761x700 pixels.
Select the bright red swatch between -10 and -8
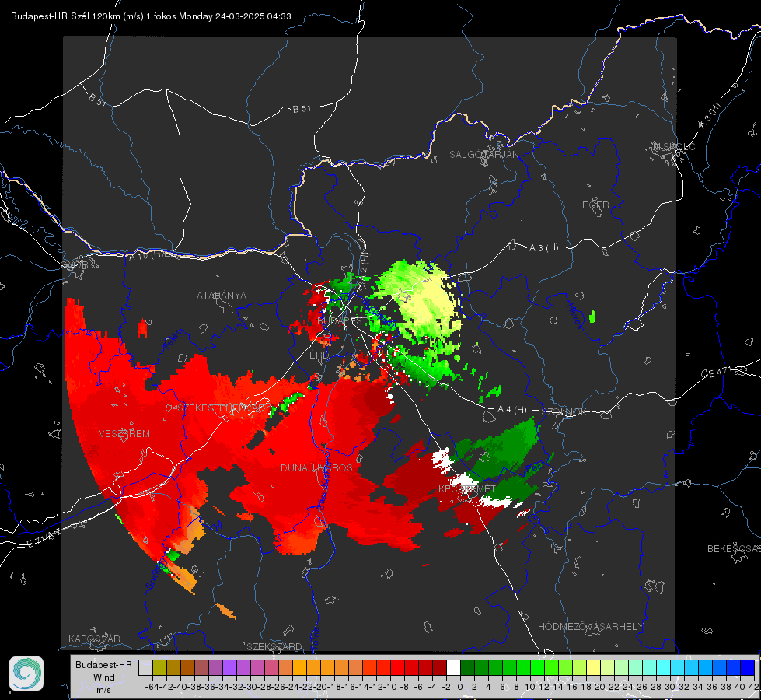pyautogui.click(x=397, y=667)
